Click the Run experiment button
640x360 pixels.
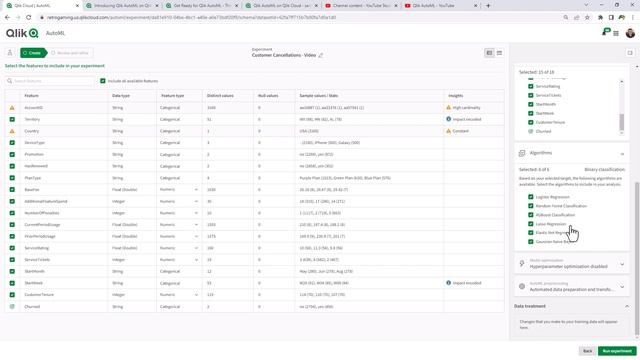coord(617,351)
